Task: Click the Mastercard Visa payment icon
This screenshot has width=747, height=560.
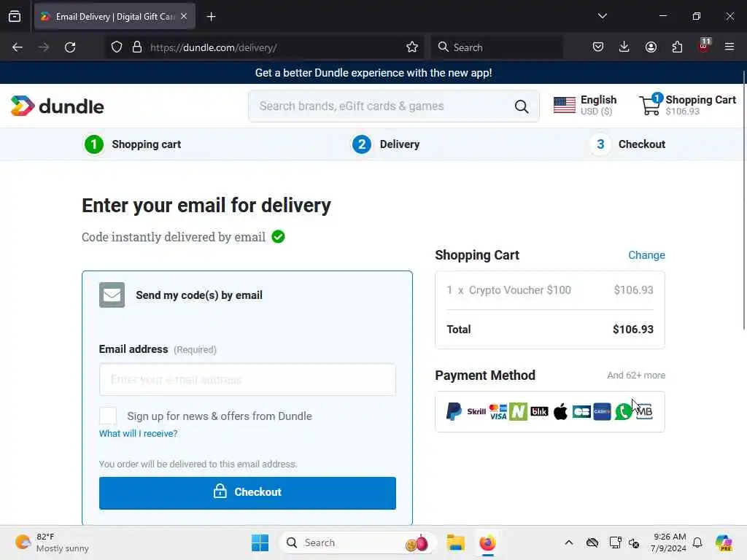Action: tap(498, 411)
